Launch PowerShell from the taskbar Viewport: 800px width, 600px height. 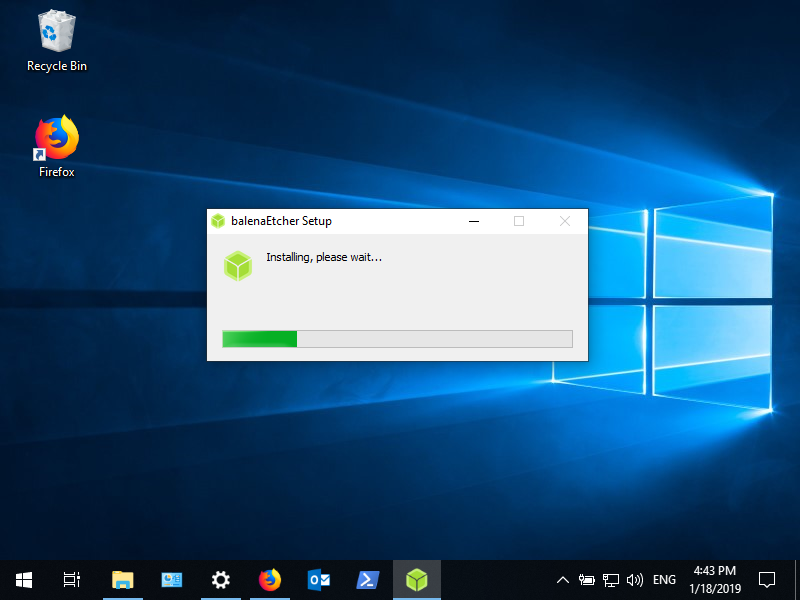pyautogui.click(x=367, y=579)
